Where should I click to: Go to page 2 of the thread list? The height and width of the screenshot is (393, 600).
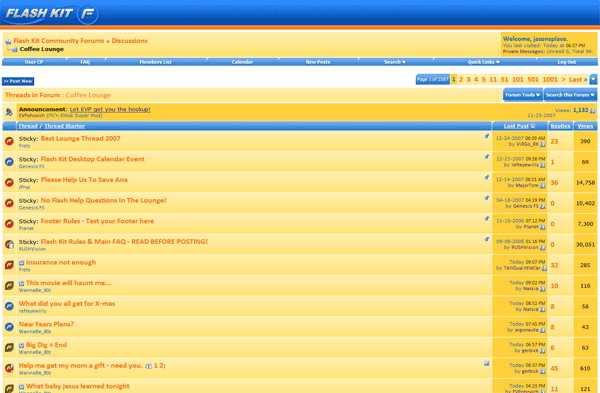pos(461,80)
